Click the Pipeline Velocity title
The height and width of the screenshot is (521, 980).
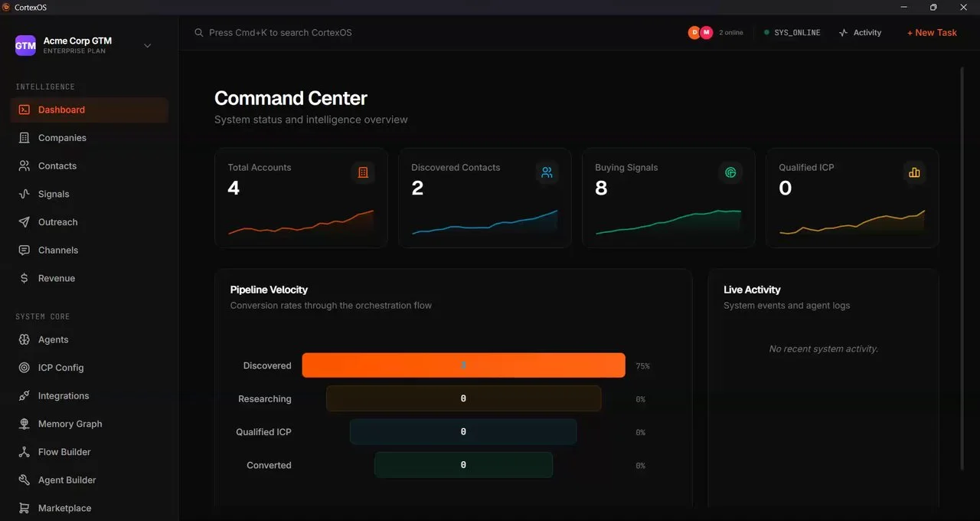pyautogui.click(x=269, y=290)
